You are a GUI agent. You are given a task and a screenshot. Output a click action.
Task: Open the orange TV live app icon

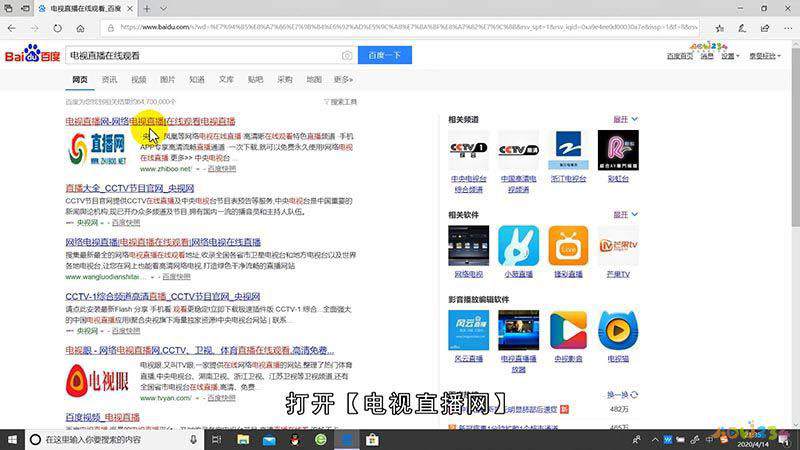[x=568, y=246]
